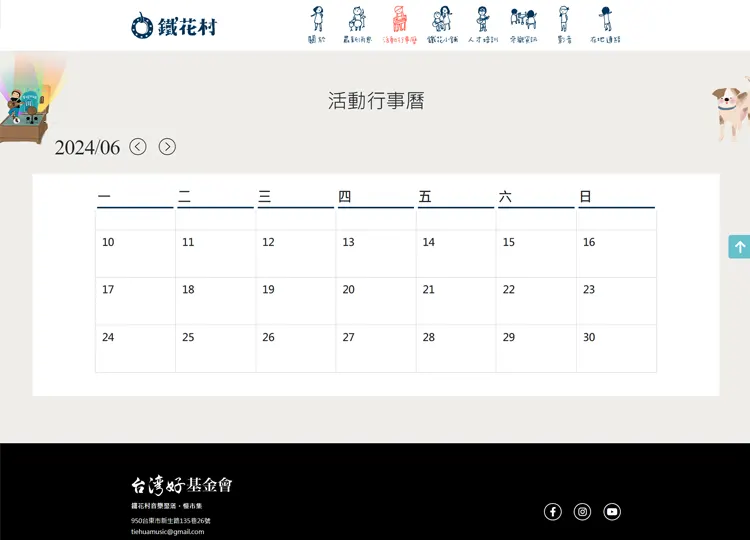Screen dimensions: 750x540
Task: Open the 在地連結 navigation icon
Action: [605, 25]
